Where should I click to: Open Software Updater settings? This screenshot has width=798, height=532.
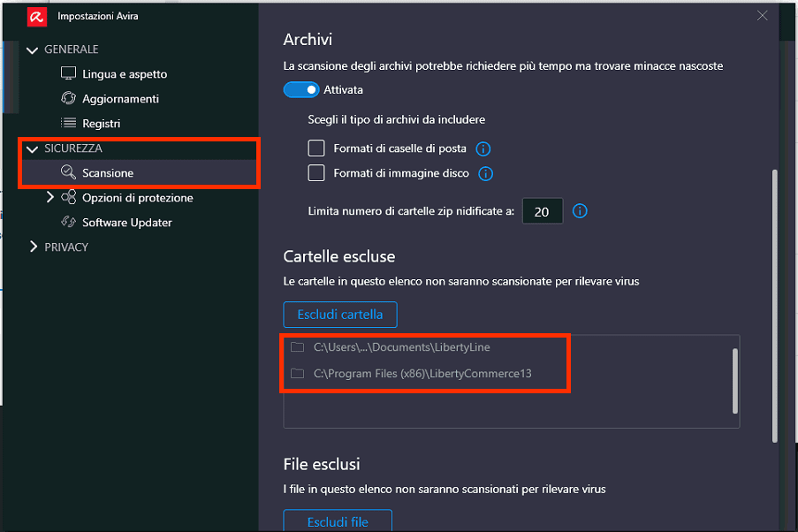(x=127, y=223)
